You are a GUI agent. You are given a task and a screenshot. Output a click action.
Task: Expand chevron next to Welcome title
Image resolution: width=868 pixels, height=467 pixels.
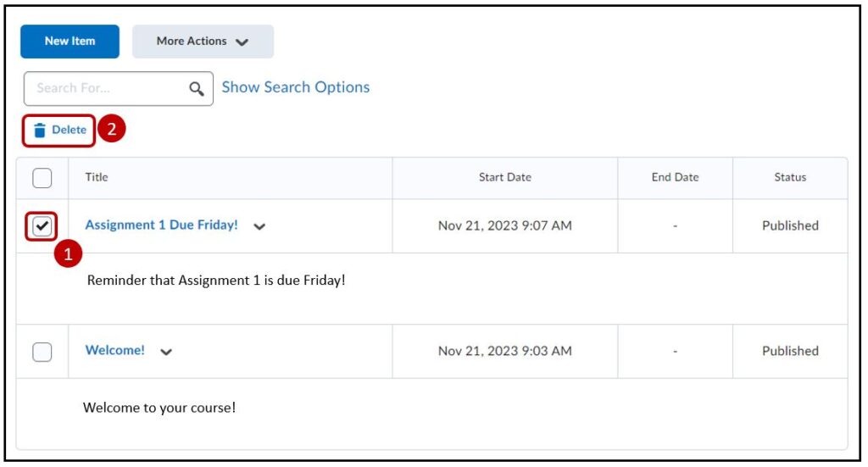(x=166, y=353)
